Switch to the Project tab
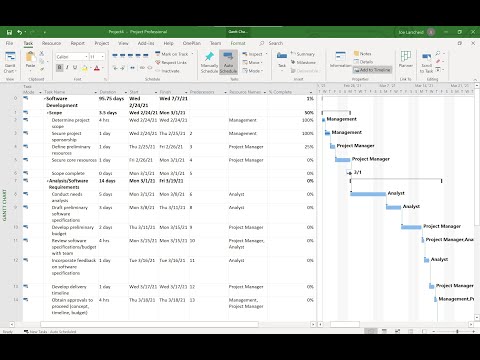 click(102, 43)
